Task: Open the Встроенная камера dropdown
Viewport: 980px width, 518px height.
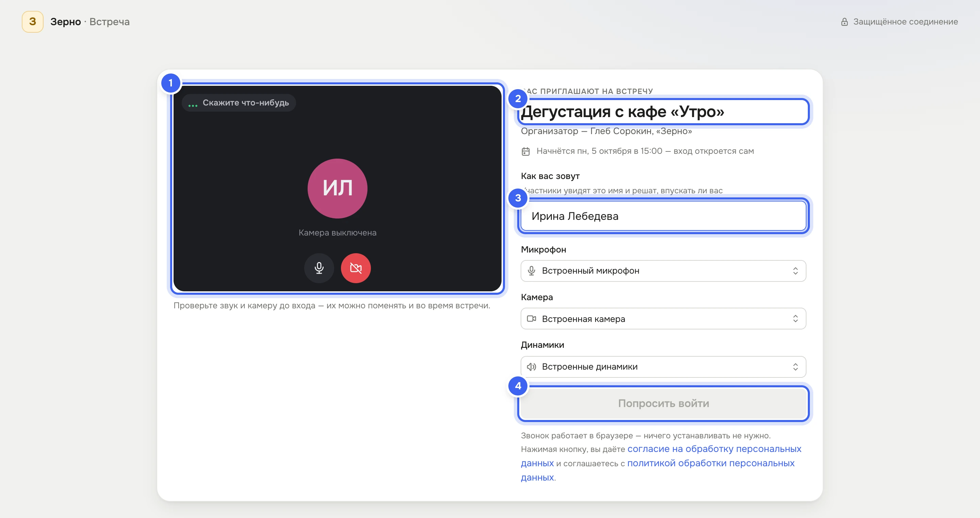Action: (x=663, y=319)
